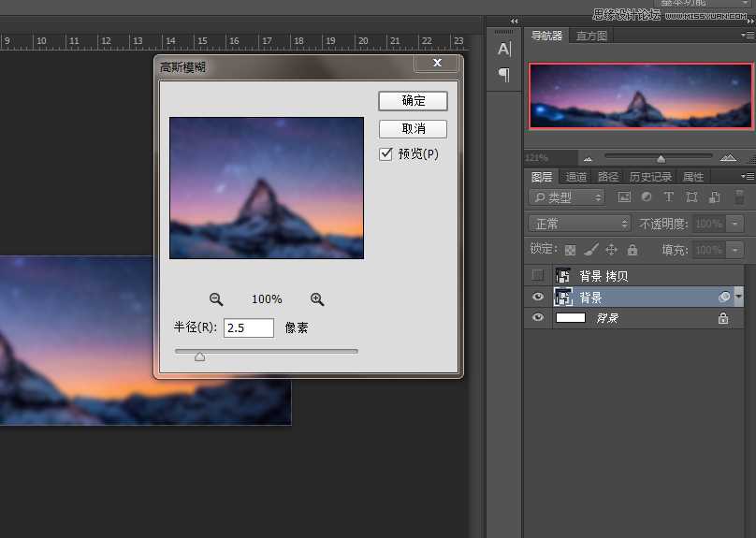Click the blur radius slider handle
Screen dimensions: 756x538
coord(199,356)
